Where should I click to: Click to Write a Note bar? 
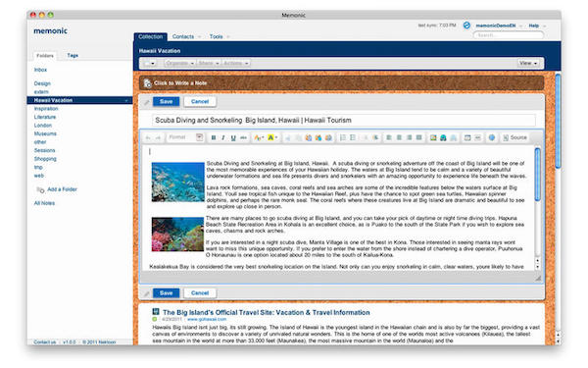pos(342,83)
